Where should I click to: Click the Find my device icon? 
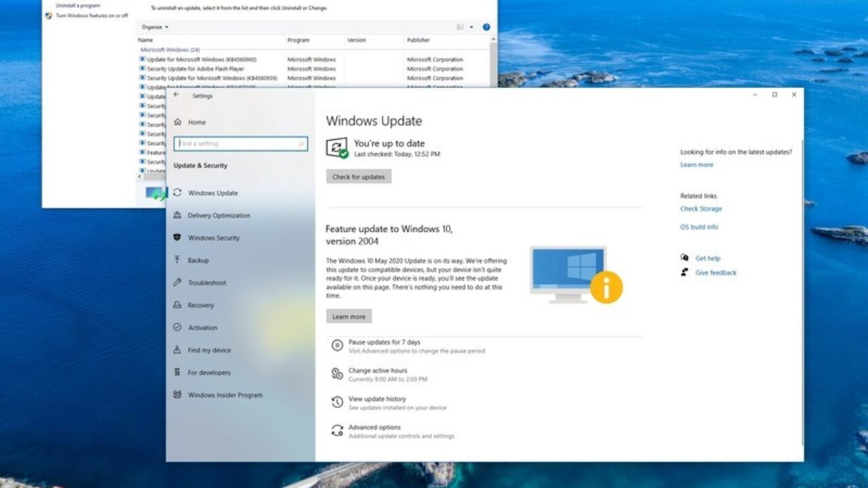(x=178, y=350)
